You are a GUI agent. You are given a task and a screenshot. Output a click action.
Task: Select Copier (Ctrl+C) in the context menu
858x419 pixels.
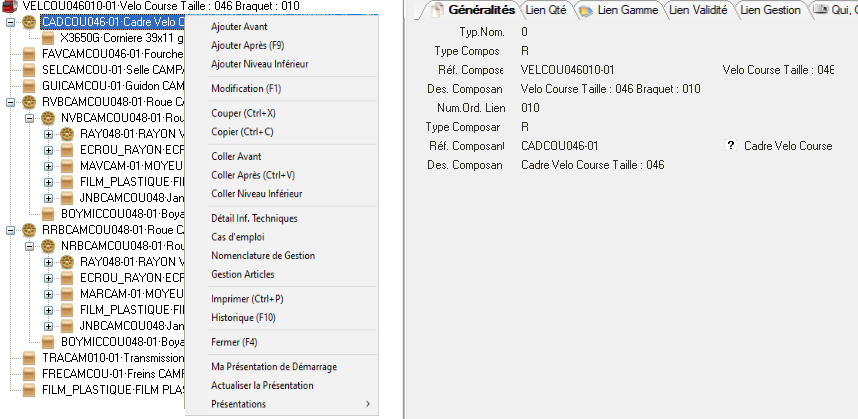tap(242, 132)
